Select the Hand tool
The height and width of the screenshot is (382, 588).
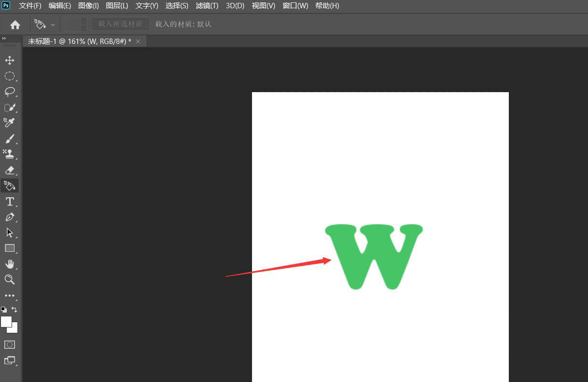(10, 264)
